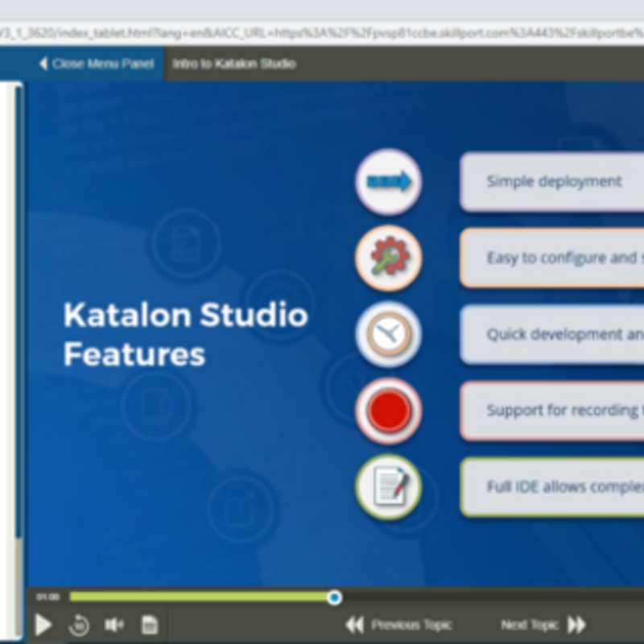Open the transcript notes icon

[x=150, y=625]
